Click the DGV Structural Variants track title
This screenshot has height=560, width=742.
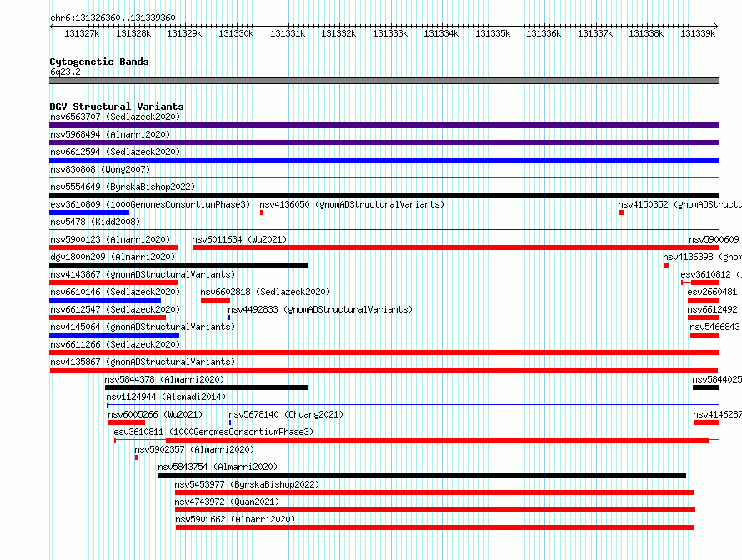117,107
